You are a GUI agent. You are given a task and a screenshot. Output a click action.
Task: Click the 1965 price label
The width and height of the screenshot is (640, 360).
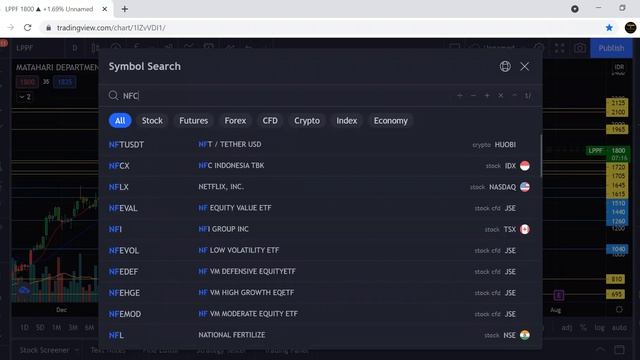(x=618, y=129)
